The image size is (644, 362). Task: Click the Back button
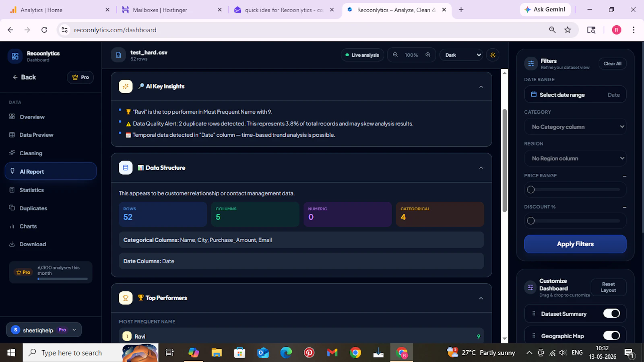[24, 77]
